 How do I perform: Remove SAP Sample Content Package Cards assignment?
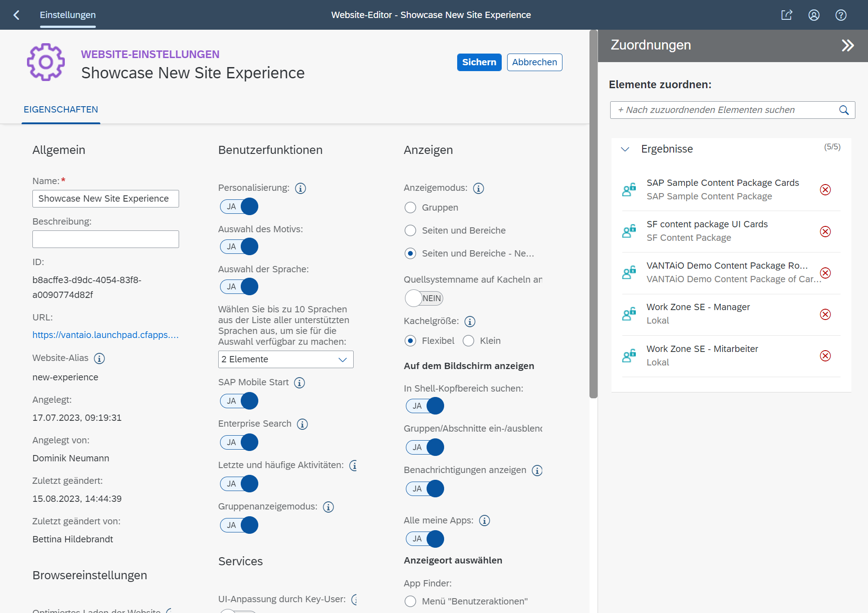pyautogui.click(x=825, y=189)
